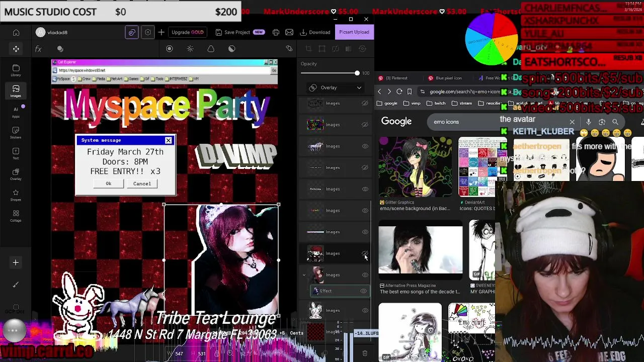Hide the unicorn Images layer

365,146
